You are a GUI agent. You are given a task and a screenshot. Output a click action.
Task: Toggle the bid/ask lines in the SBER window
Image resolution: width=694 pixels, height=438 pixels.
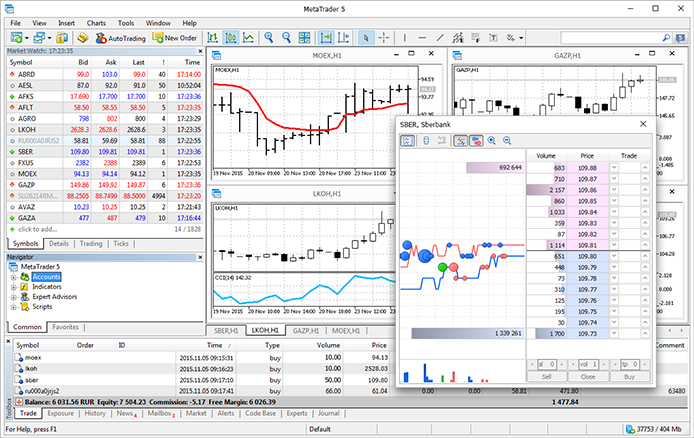tap(461, 141)
